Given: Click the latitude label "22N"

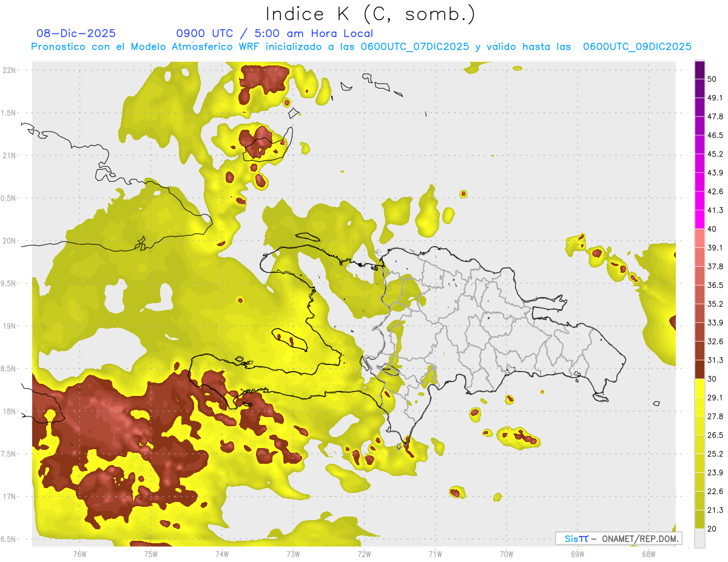Looking at the screenshot, I should [x=10, y=70].
